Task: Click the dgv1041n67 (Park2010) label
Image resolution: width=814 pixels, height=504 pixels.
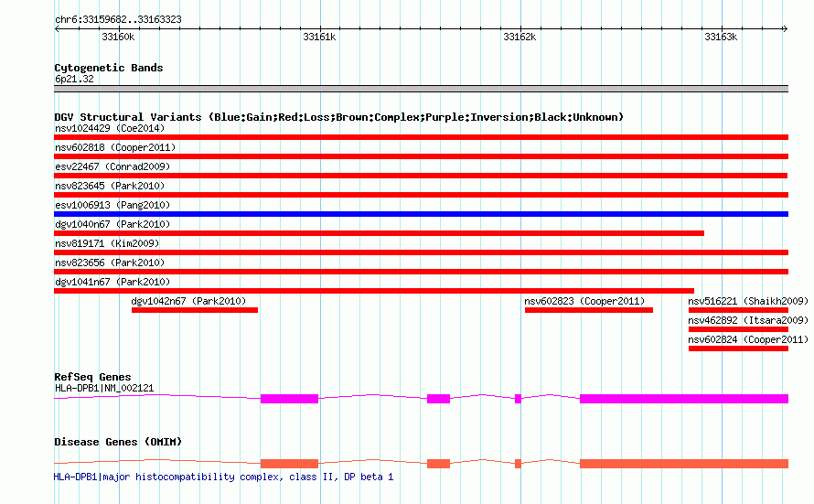Action: [112, 282]
